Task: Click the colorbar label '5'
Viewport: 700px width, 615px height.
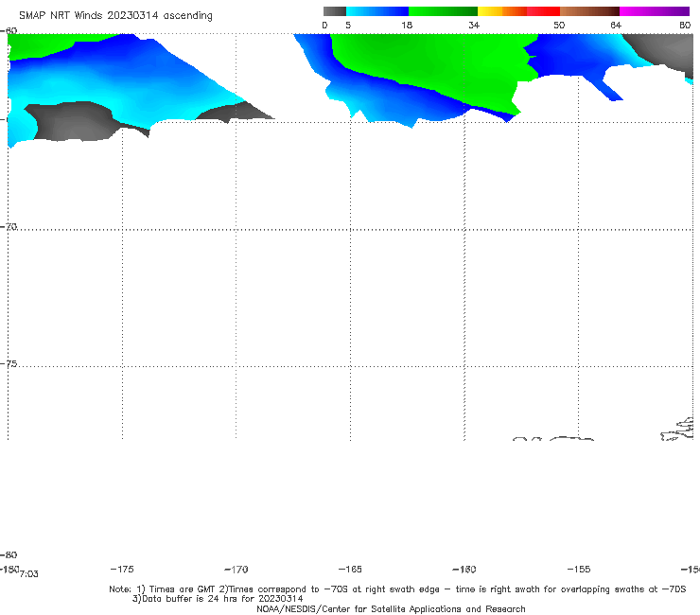Action: coord(348,26)
